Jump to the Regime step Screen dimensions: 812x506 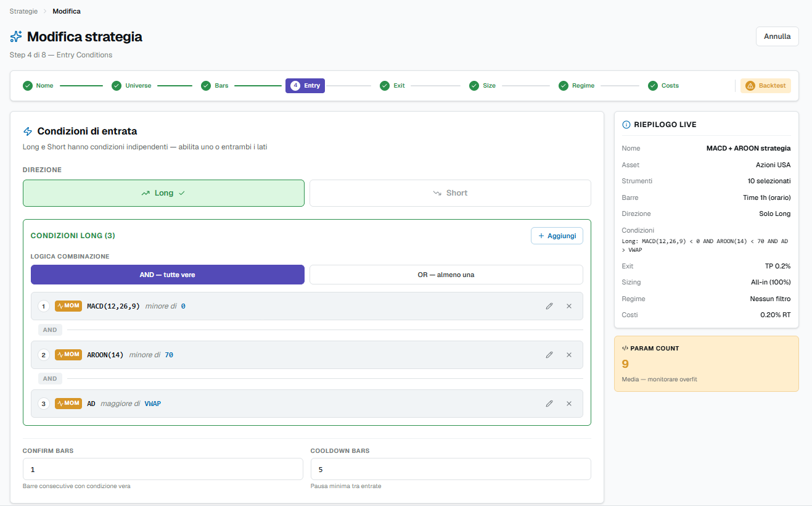click(576, 86)
